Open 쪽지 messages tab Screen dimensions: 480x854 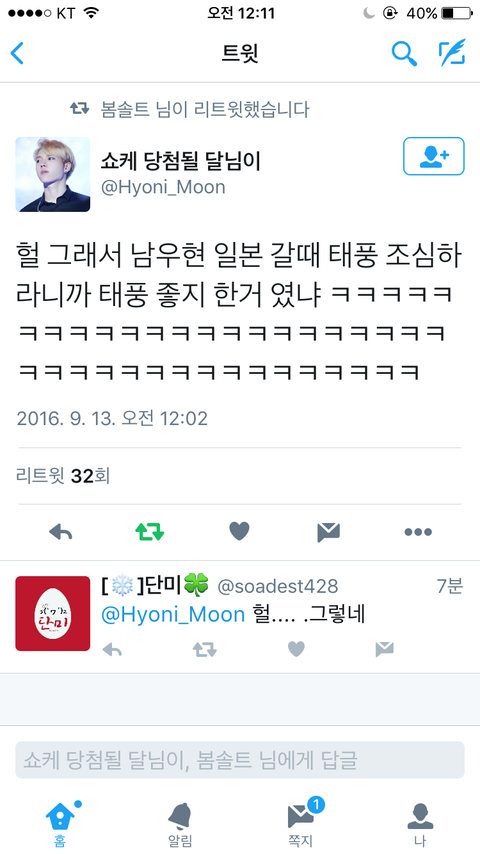point(300,824)
